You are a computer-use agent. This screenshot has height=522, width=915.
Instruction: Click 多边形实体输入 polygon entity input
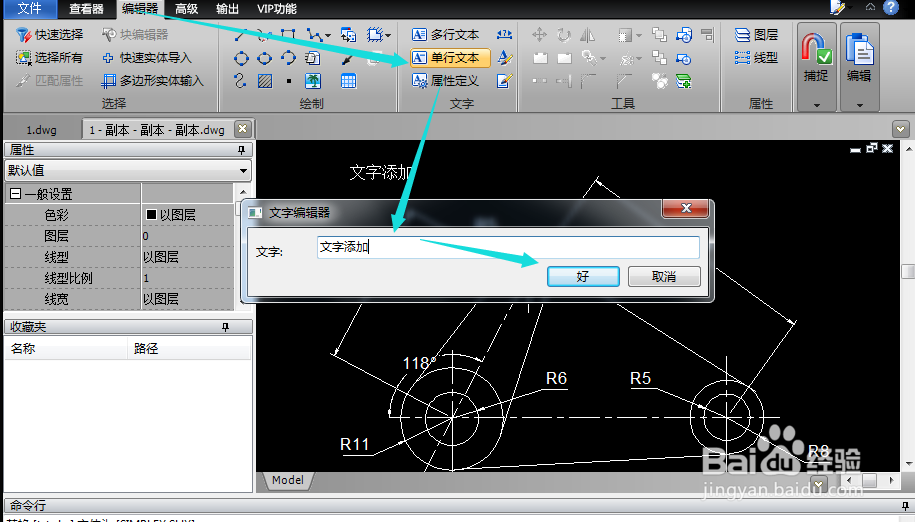pyautogui.click(x=152, y=81)
